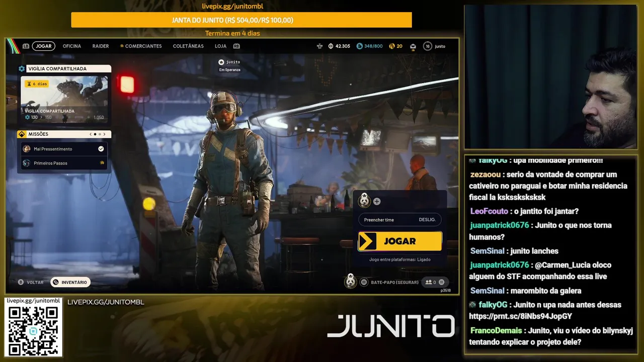
Task: Open the Mal Pressentimento mission
Action: coord(64,149)
